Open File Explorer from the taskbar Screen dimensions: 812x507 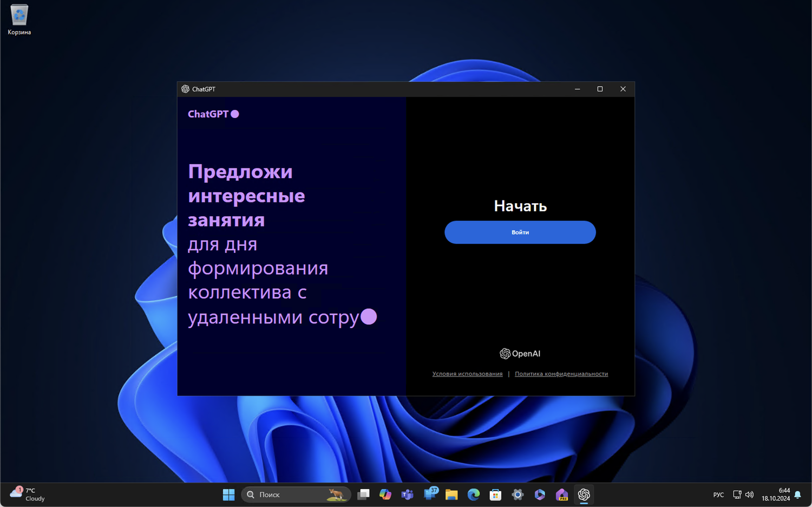click(x=451, y=495)
